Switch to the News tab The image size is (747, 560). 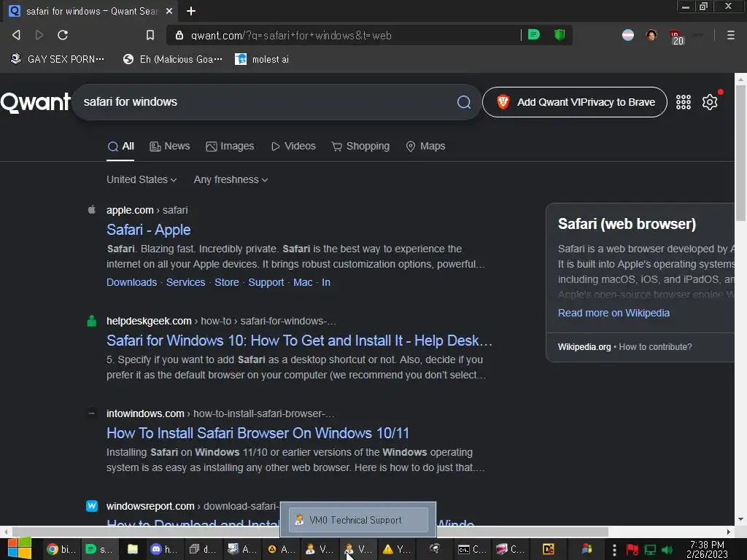click(169, 146)
